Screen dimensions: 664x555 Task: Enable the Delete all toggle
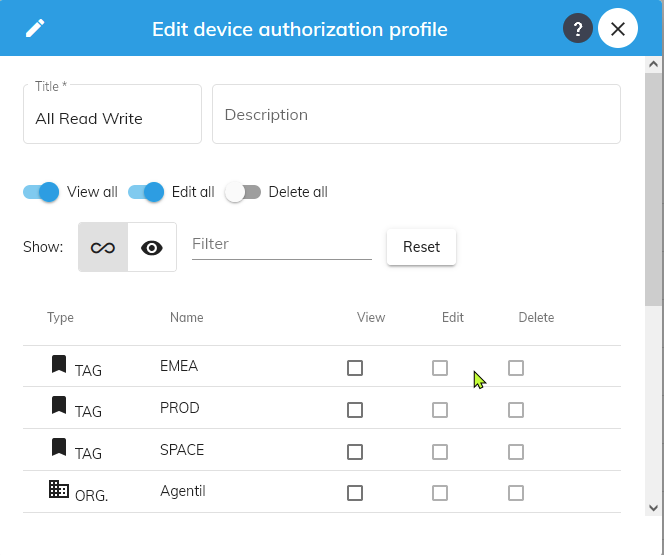tap(243, 192)
